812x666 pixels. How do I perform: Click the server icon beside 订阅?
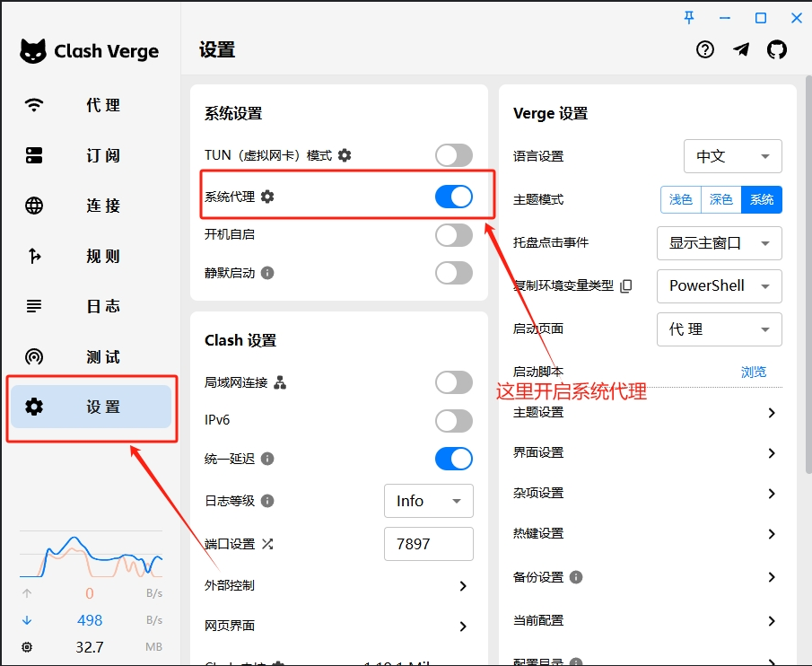coord(34,155)
